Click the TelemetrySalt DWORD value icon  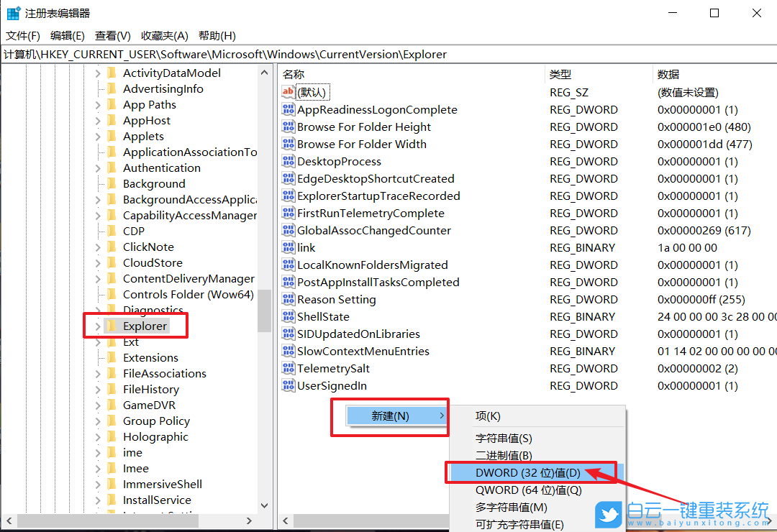[288, 368]
